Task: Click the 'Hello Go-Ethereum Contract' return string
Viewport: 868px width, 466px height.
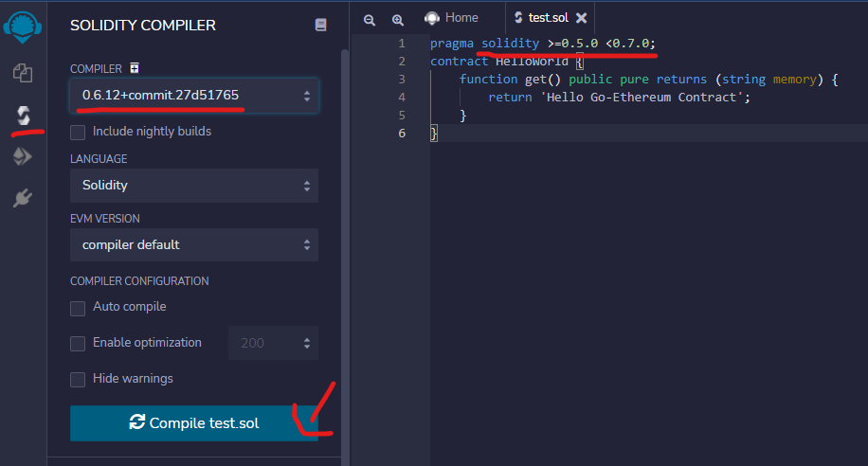Action: [x=642, y=98]
